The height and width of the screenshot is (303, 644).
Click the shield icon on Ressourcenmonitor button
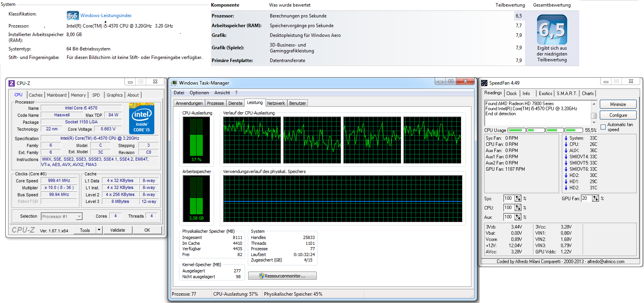coord(262,276)
